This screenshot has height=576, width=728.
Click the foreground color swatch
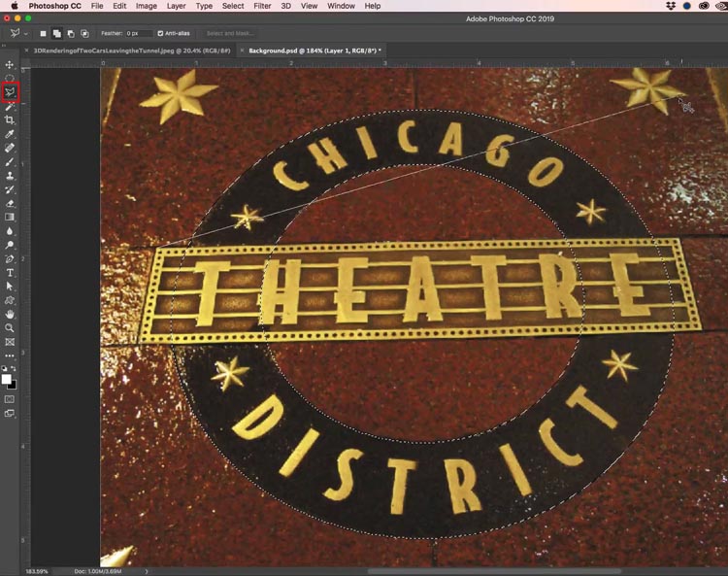[7, 379]
